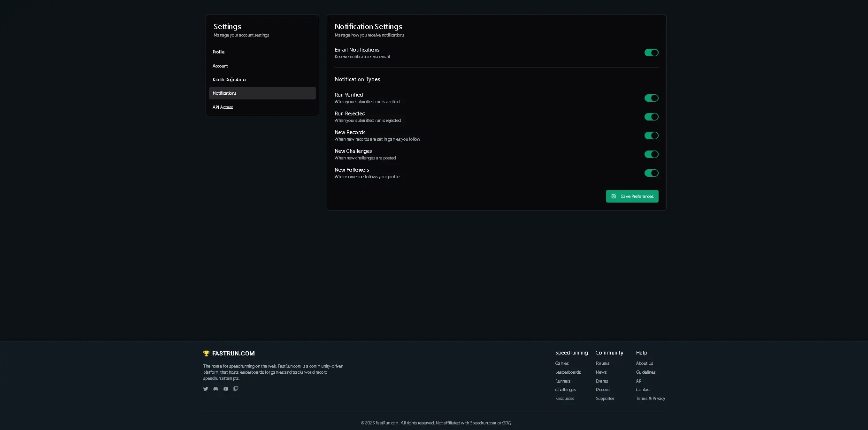
Task: Toggle the Run Rejected notification switch
Action: tap(651, 117)
